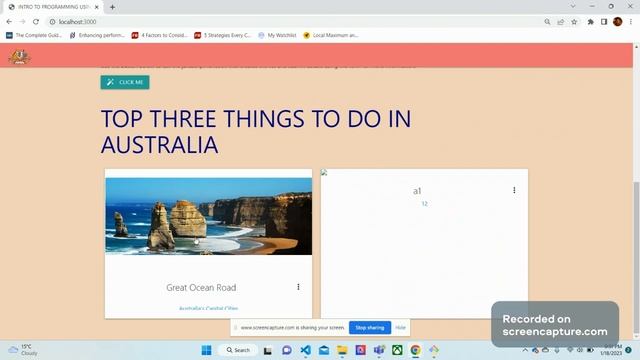Viewport: 640px width, 360px height.
Task: Select the INTRO TO PROGRAMMING tab
Action: (53, 7)
